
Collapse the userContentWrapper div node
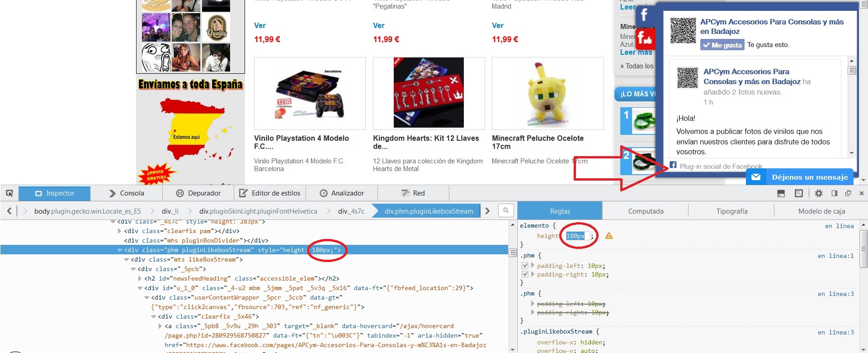pyautogui.click(x=146, y=297)
